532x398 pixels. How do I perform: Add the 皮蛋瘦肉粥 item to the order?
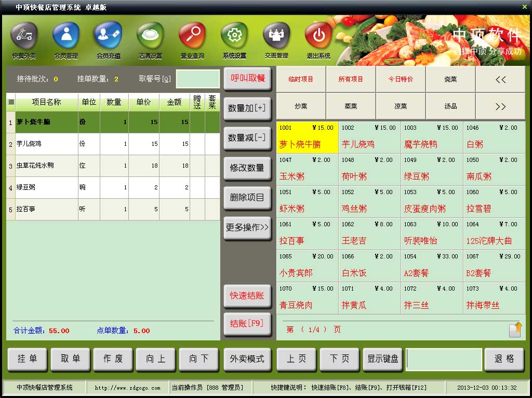click(x=432, y=202)
